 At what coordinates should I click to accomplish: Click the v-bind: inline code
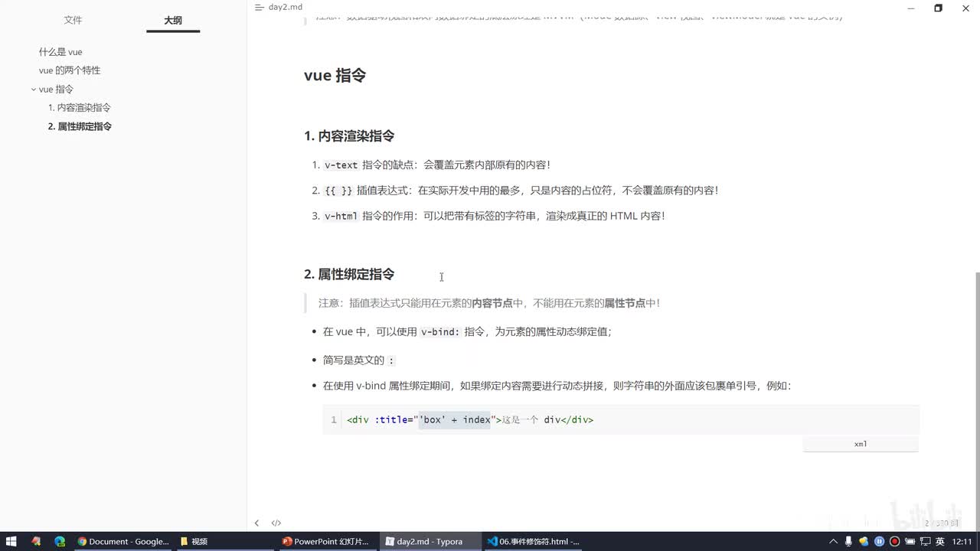pyautogui.click(x=440, y=332)
